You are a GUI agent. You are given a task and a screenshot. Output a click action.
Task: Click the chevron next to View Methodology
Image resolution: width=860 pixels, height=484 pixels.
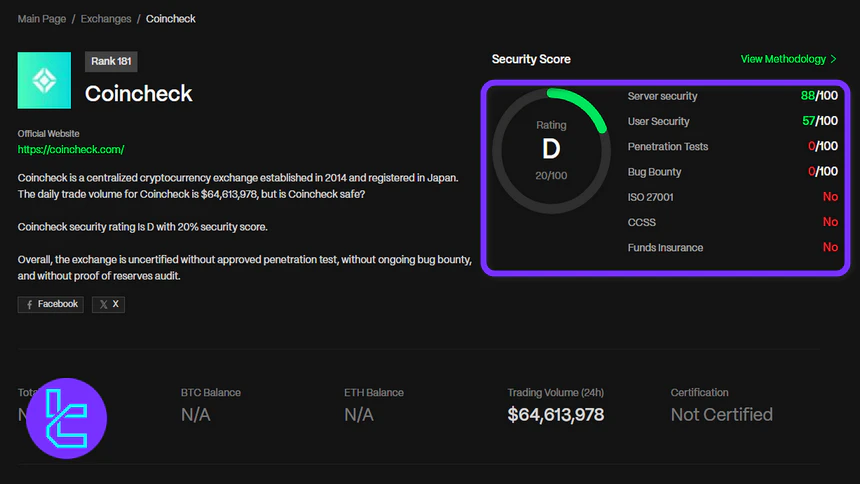coord(833,59)
